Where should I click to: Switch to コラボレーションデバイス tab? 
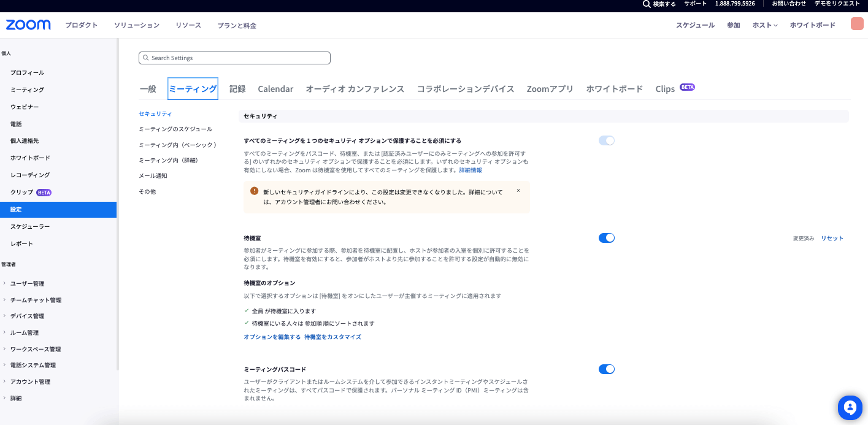click(466, 89)
